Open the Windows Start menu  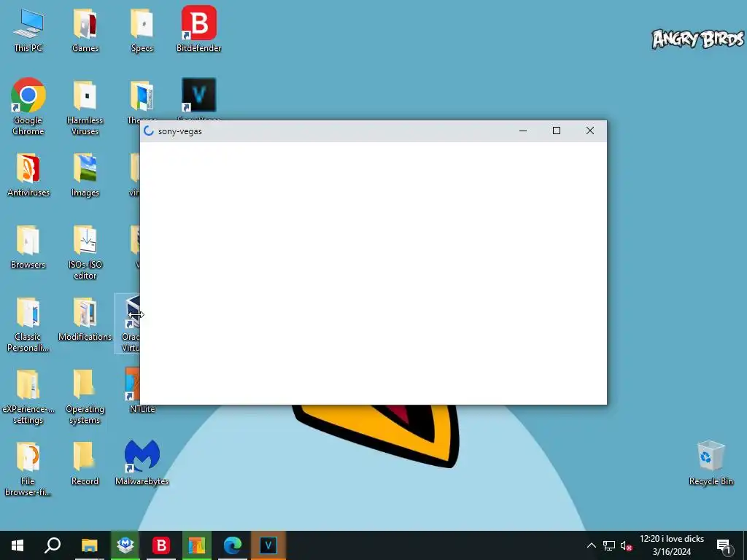tap(18, 545)
